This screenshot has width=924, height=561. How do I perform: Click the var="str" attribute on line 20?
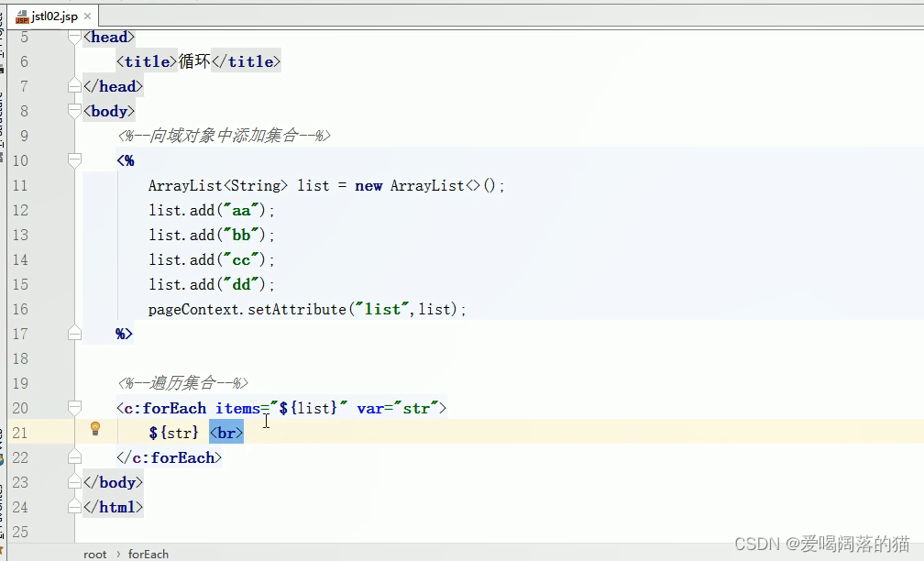(398, 409)
